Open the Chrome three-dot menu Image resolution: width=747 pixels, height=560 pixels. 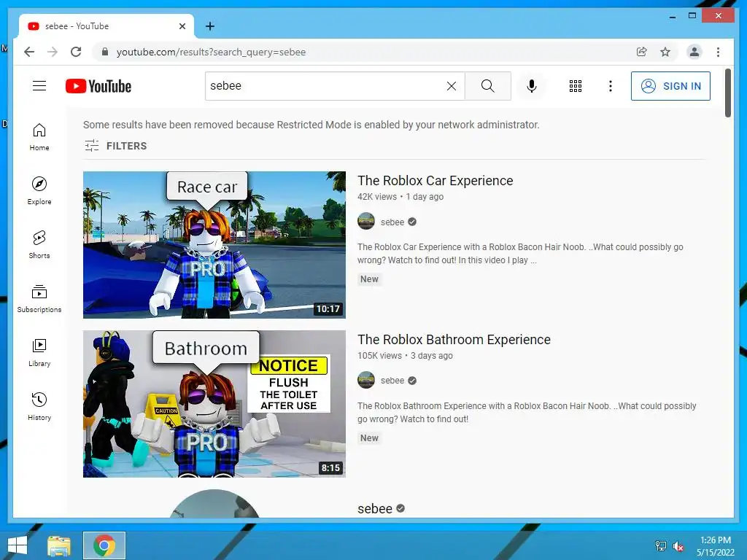pyautogui.click(x=718, y=52)
